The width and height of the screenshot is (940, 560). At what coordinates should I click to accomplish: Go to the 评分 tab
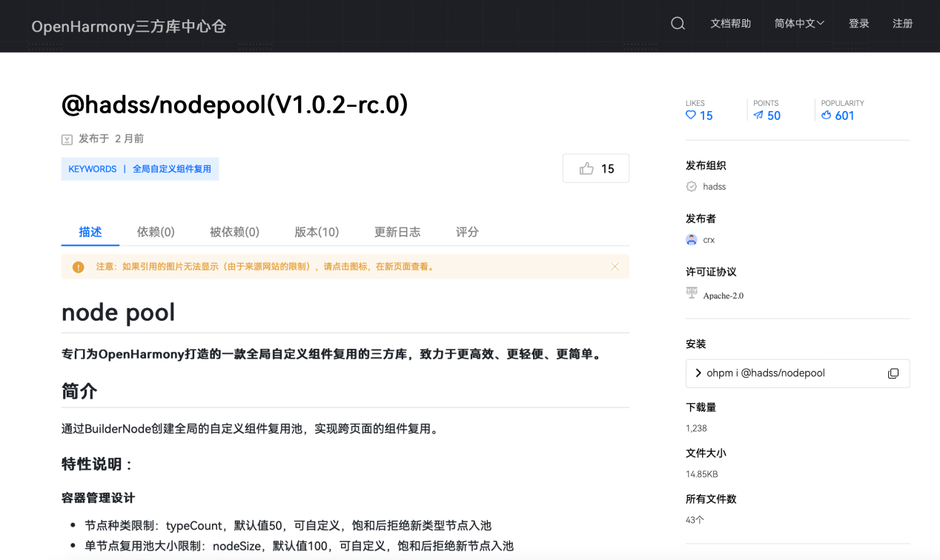tap(467, 232)
